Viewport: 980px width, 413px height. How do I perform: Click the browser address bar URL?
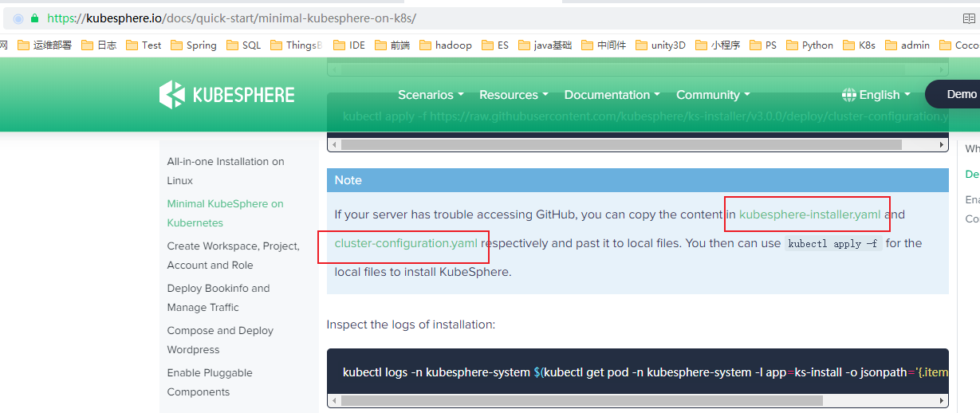point(231,18)
